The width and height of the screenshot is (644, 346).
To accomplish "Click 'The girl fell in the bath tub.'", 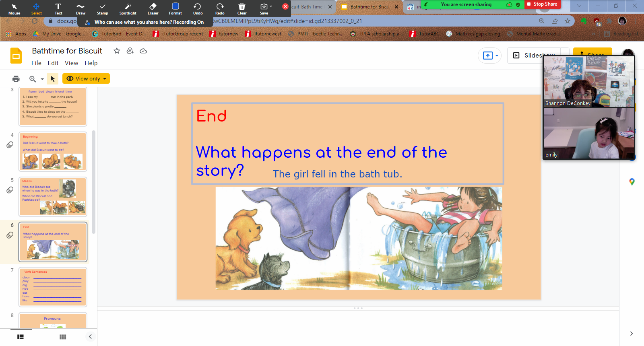I will 337,174.
